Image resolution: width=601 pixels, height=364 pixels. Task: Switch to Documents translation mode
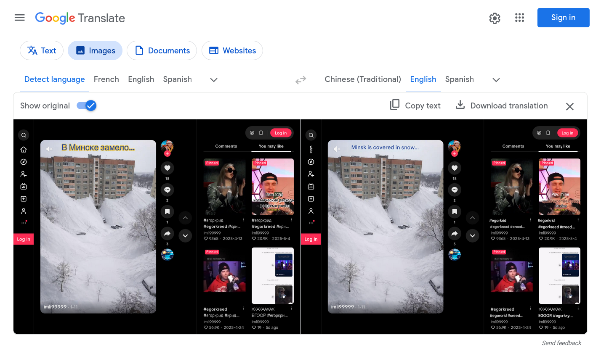(162, 51)
